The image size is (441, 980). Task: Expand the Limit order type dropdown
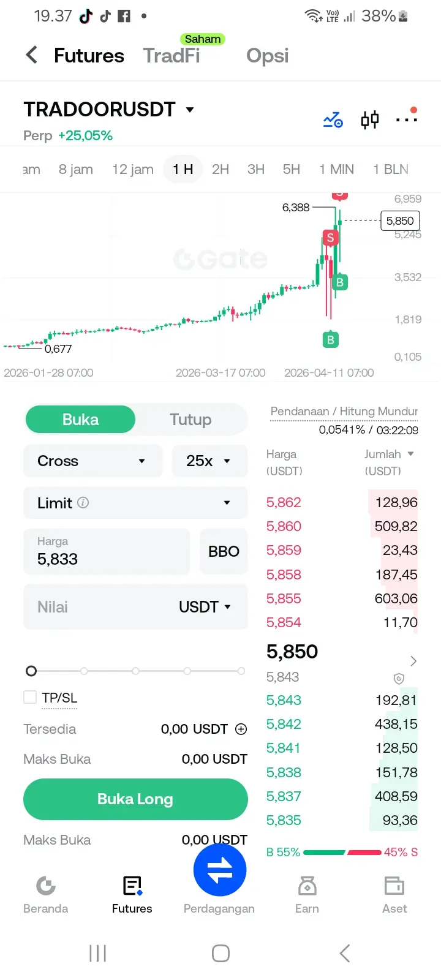pos(135,503)
